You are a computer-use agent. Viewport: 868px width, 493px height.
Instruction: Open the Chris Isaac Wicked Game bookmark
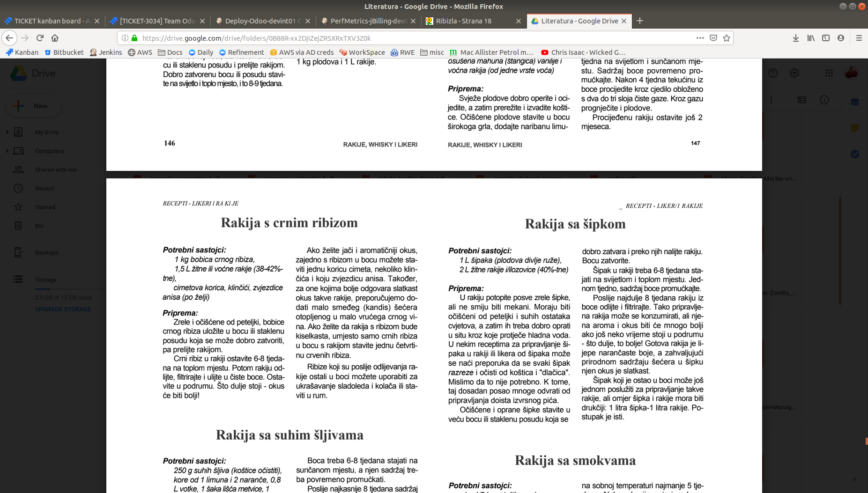click(x=583, y=52)
